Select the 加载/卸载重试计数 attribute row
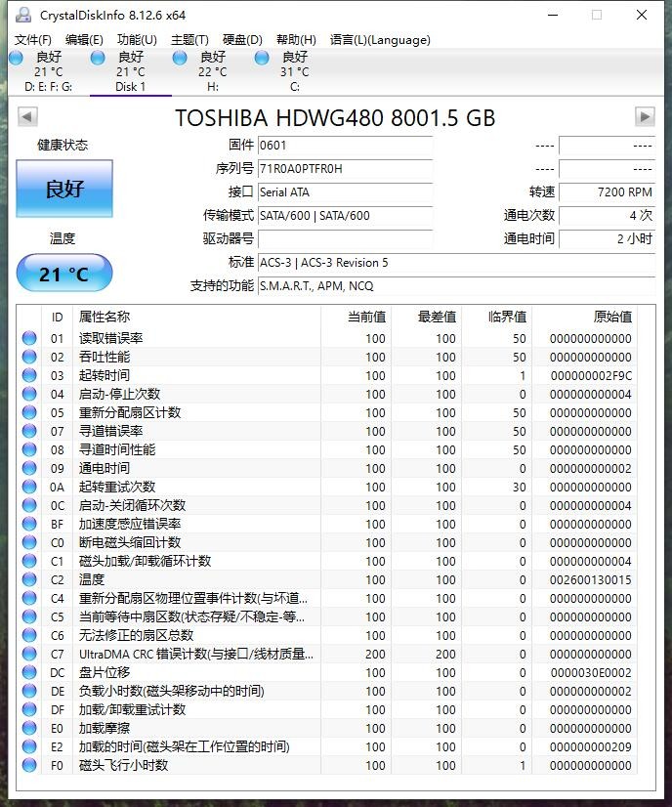The image size is (672, 807). (327, 709)
